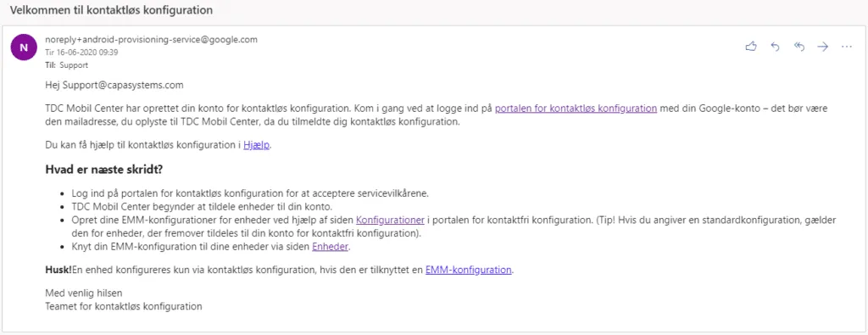Image resolution: width=868 pixels, height=335 pixels.
Task: Like this email with the thumbs-up icon
Action: pyautogui.click(x=751, y=47)
